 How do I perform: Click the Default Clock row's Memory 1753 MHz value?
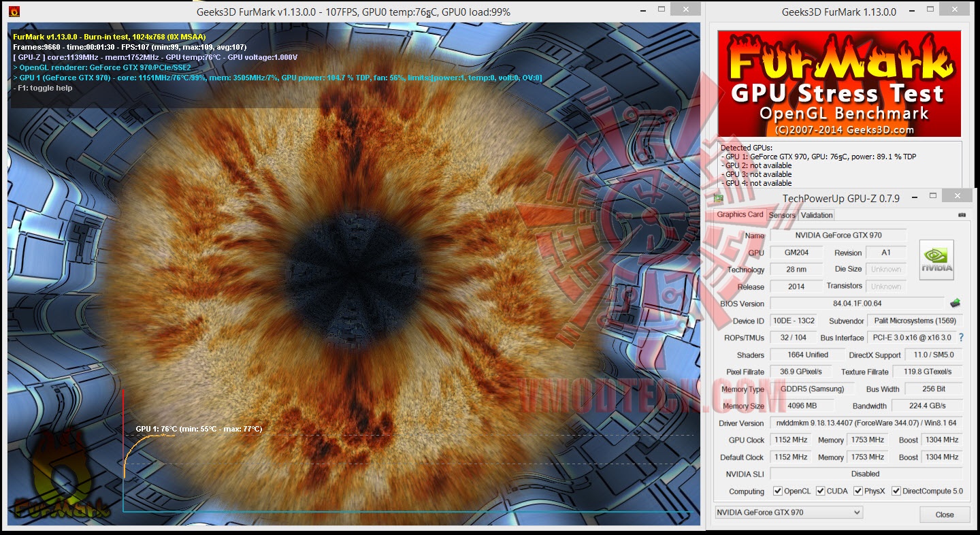(868, 457)
